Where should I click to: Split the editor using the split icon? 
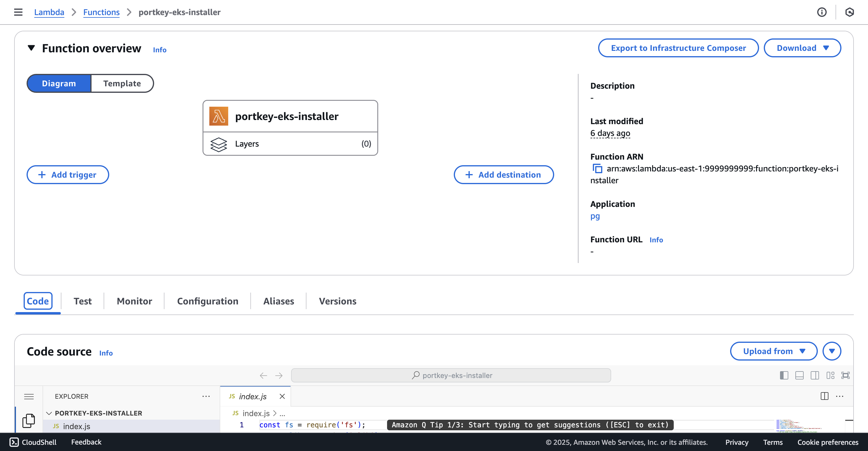[x=824, y=396]
